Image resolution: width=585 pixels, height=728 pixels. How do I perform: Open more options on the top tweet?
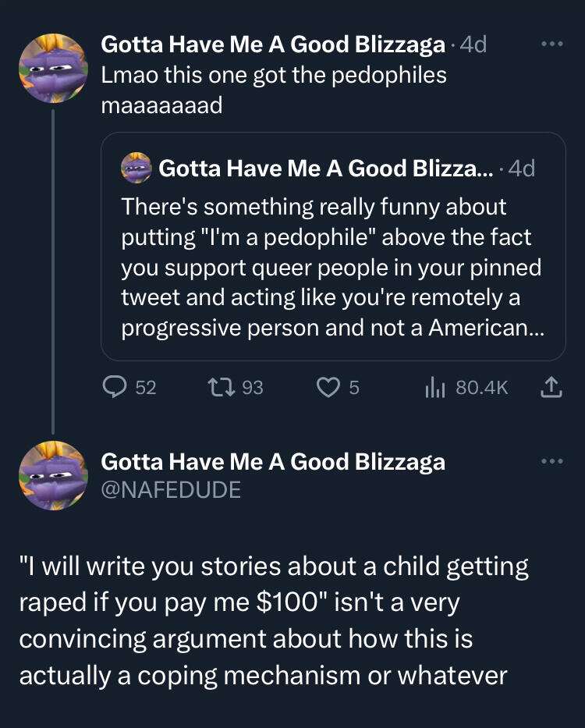552,44
